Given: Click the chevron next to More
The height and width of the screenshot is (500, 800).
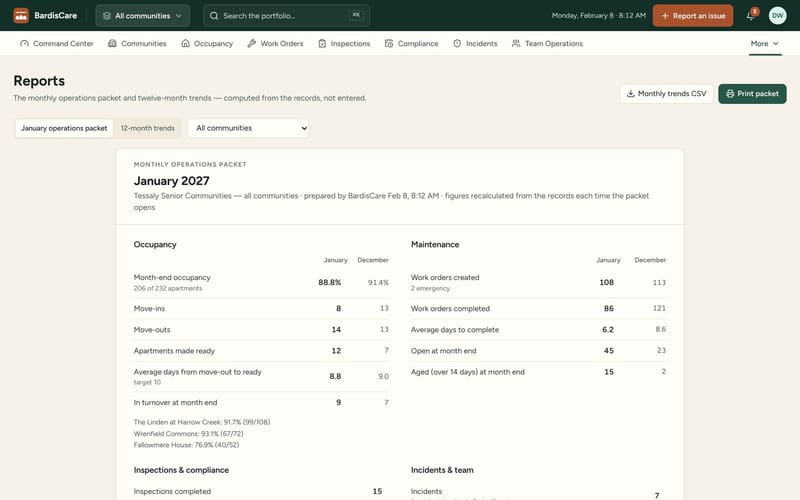Looking at the screenshot, I should pyautogui.click(x=776, y=43).
